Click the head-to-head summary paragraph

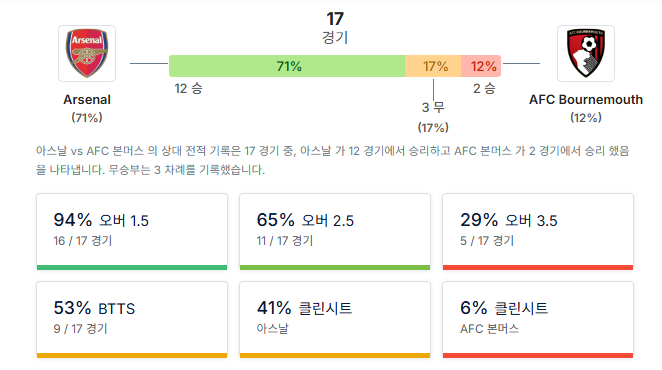point(333,160)
